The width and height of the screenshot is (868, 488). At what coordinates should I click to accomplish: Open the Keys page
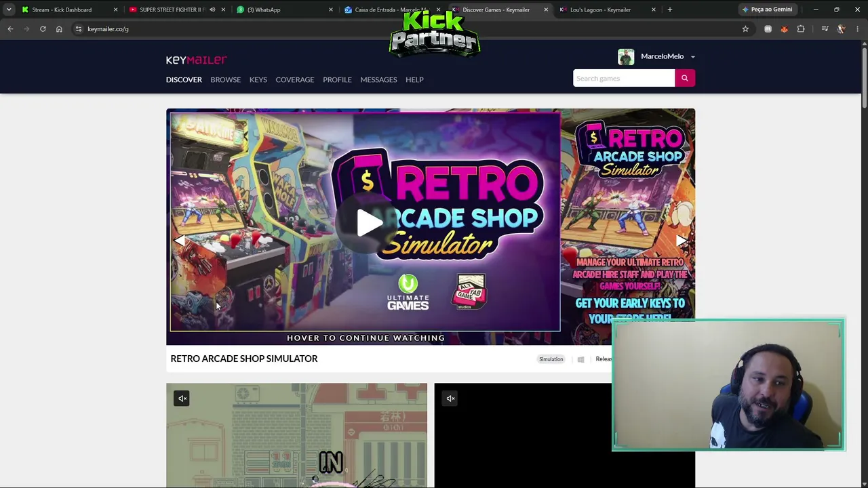tap(258, 79)
